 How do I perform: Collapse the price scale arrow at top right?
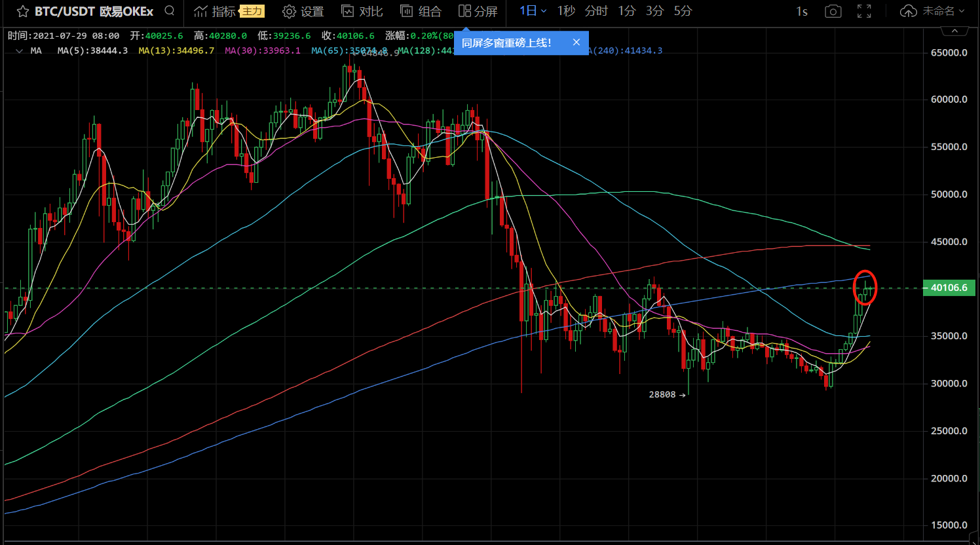[954, 31]
